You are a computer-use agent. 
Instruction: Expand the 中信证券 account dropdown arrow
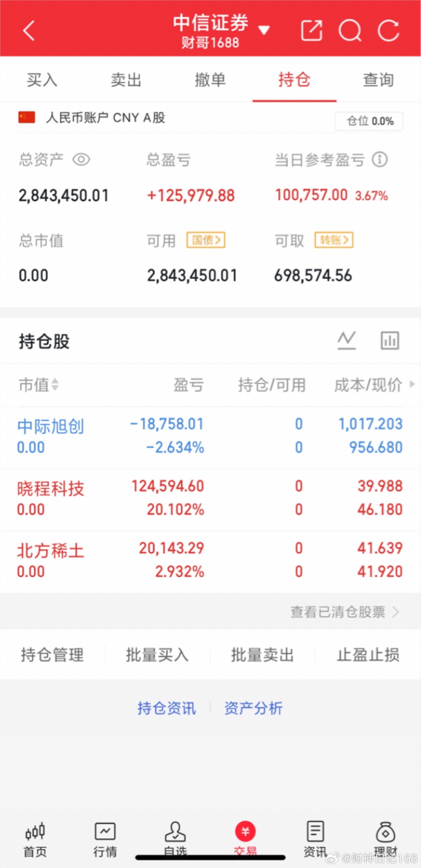pyautogui.click(x=264, y=31)
